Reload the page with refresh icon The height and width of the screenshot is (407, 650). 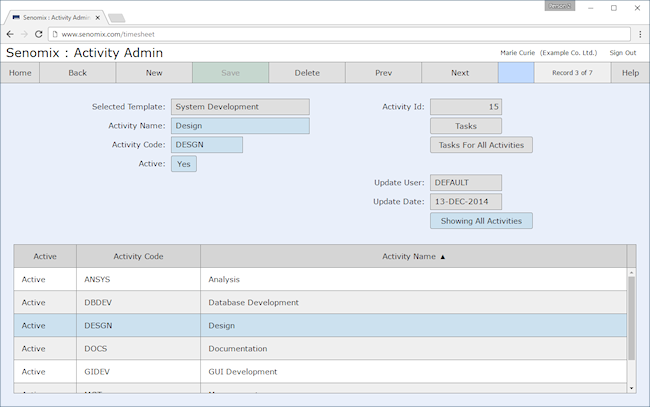pos(39,34)
